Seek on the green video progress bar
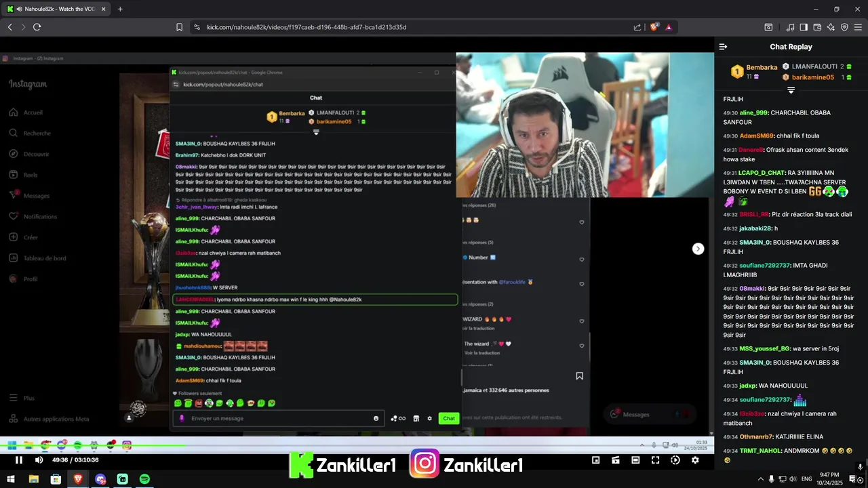Screen dimensions: 868x488 (x=92, y=446)
